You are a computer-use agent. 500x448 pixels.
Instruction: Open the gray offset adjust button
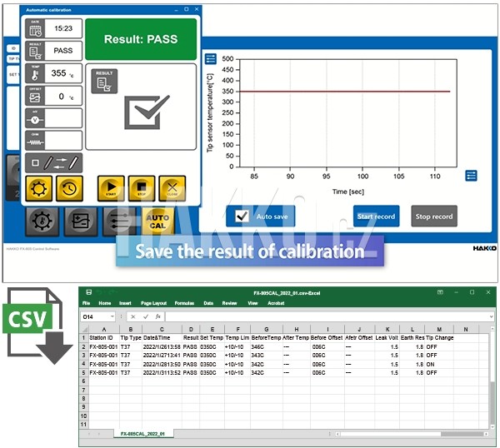pyautogui.click(x=81, y=222)
